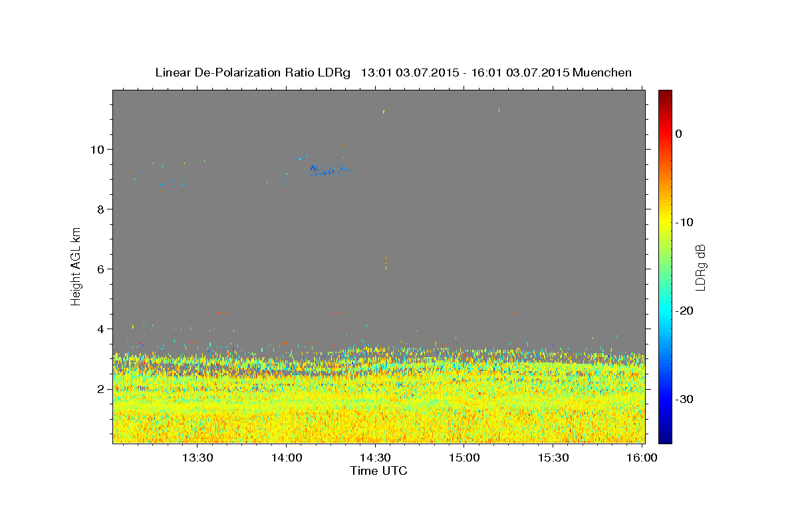Click the 15:30 time tick label
798x532 pixels.
tap(553, 458)
